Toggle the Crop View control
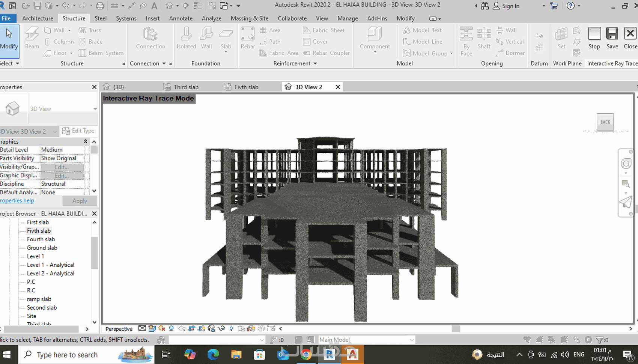The image size is (638, 364). coord(191,329)
